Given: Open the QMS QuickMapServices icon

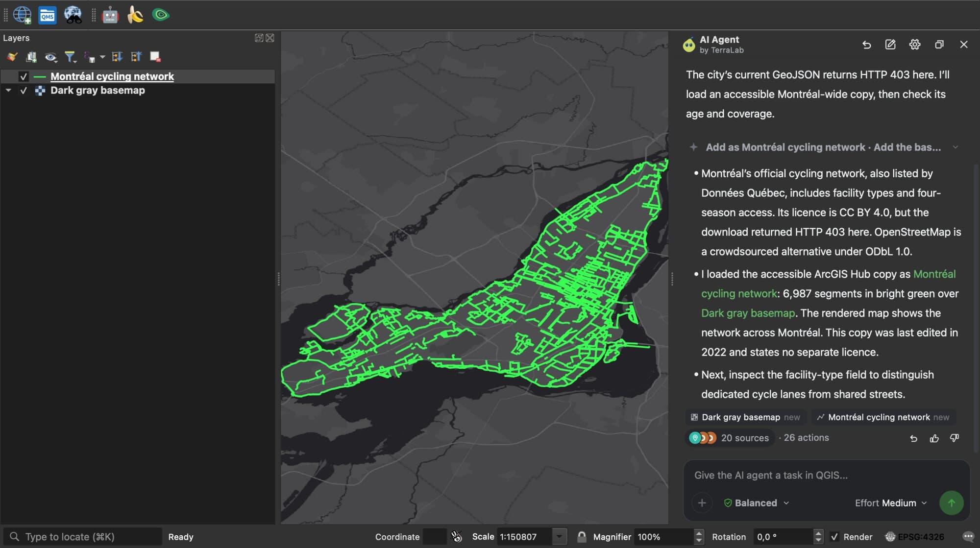Looking at the screenshot, I should point(48,15).
